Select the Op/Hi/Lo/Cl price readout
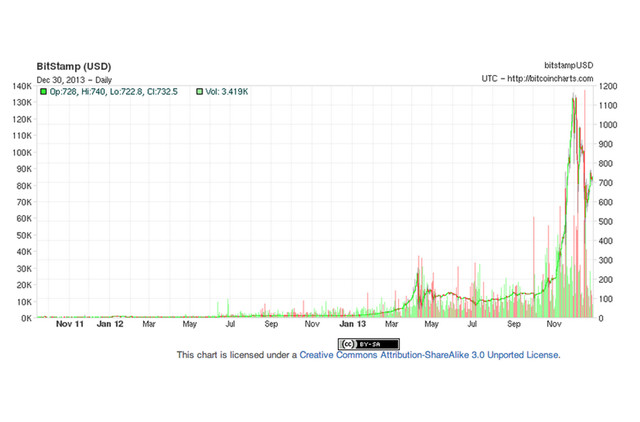The width and height of the screenshot is (640, 422). [x=113, y=91]
